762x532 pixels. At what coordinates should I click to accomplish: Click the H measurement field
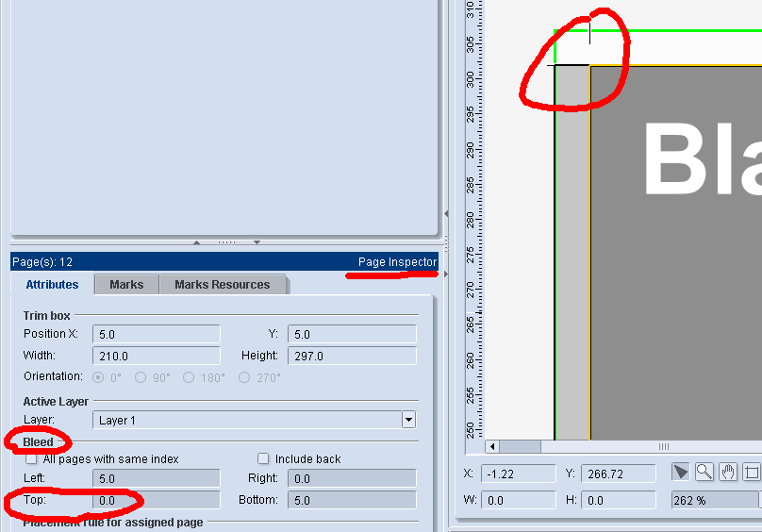tap(618, 500)
